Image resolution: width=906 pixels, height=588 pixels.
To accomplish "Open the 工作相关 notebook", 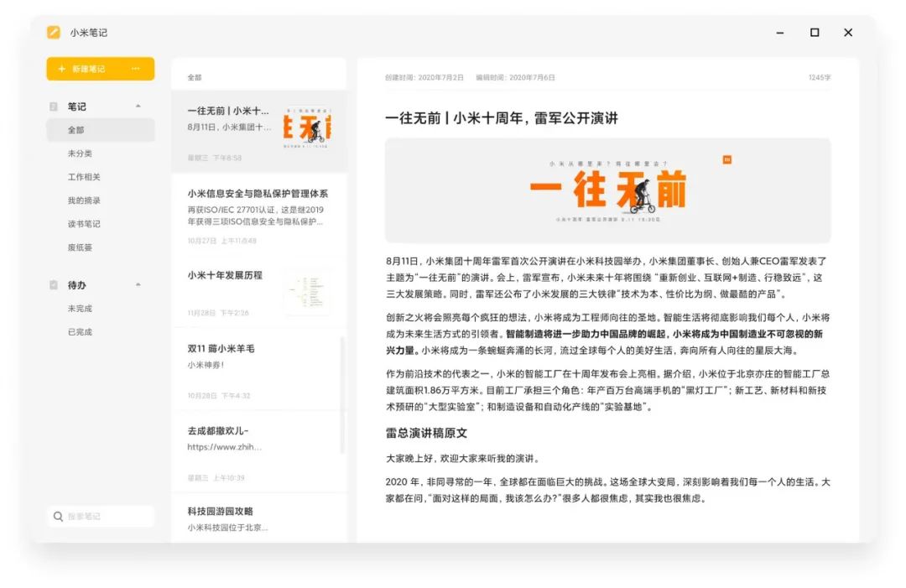I will tap(84, 176).
